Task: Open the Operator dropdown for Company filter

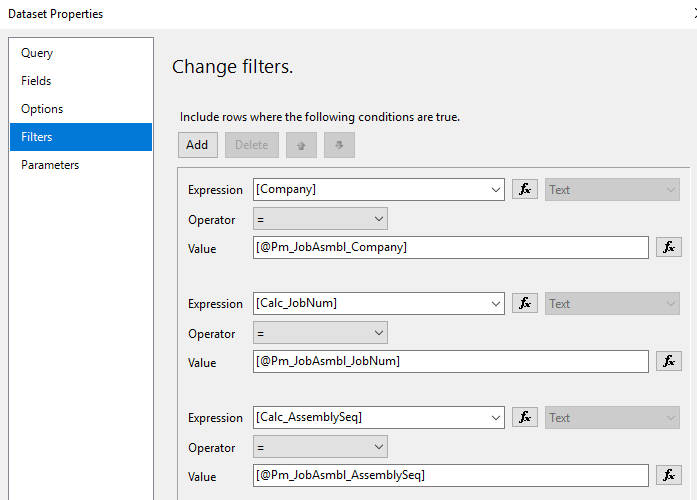Action: pos(320,219)
